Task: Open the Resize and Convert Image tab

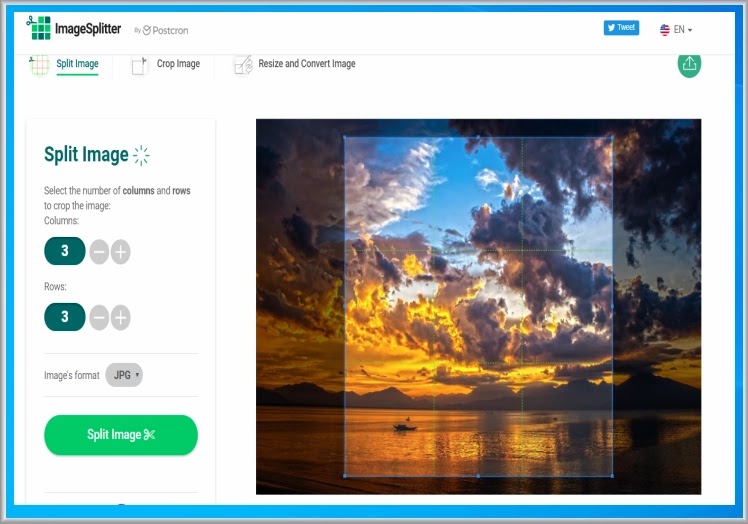Action: click(x=307, y=63)
